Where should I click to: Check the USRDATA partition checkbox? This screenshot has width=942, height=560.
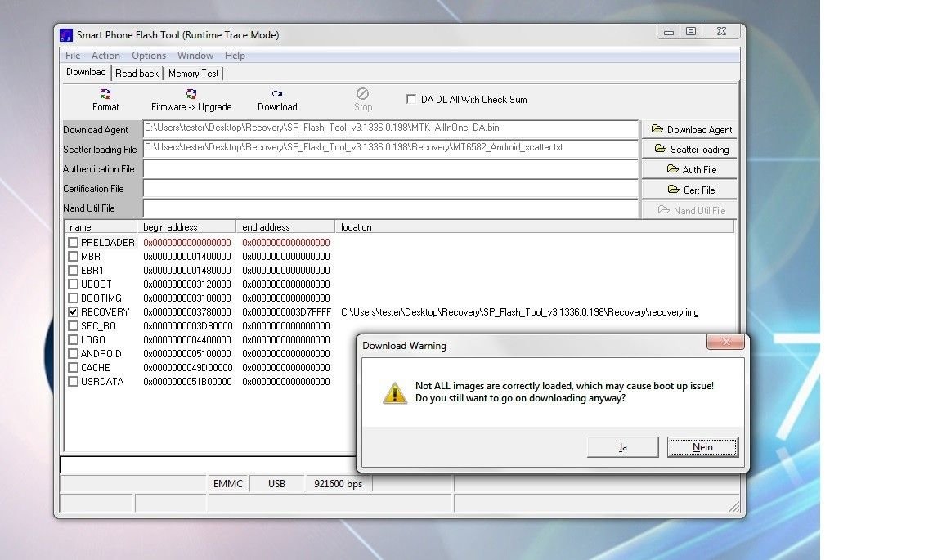74,382
